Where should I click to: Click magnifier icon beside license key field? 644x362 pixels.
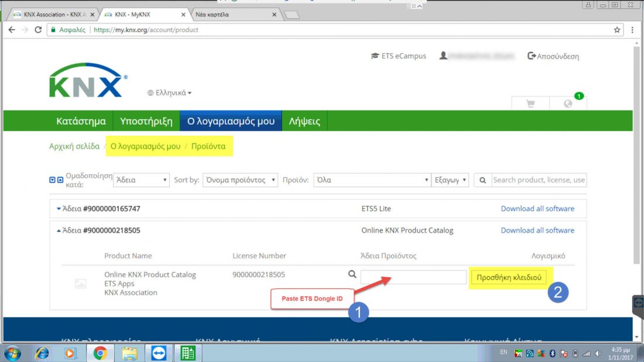click(352, 274)
